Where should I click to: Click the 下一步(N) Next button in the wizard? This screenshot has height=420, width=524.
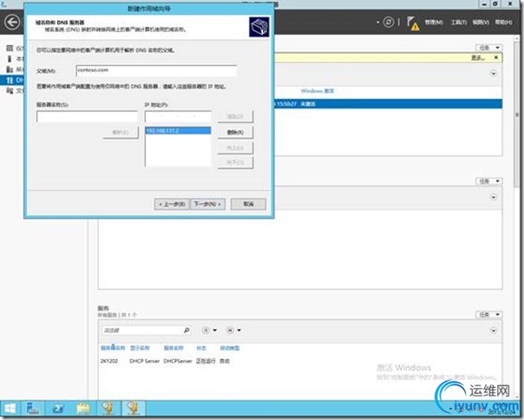pyautogui.click(x=207, y=204)
